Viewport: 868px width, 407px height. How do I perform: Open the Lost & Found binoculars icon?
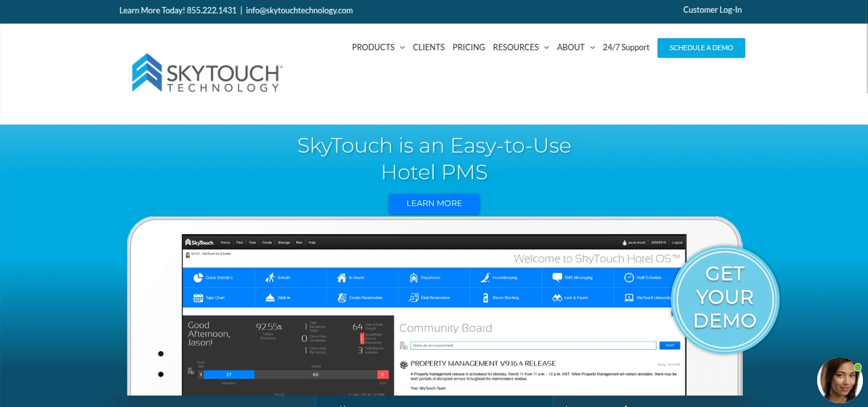(x=557, y=297)
